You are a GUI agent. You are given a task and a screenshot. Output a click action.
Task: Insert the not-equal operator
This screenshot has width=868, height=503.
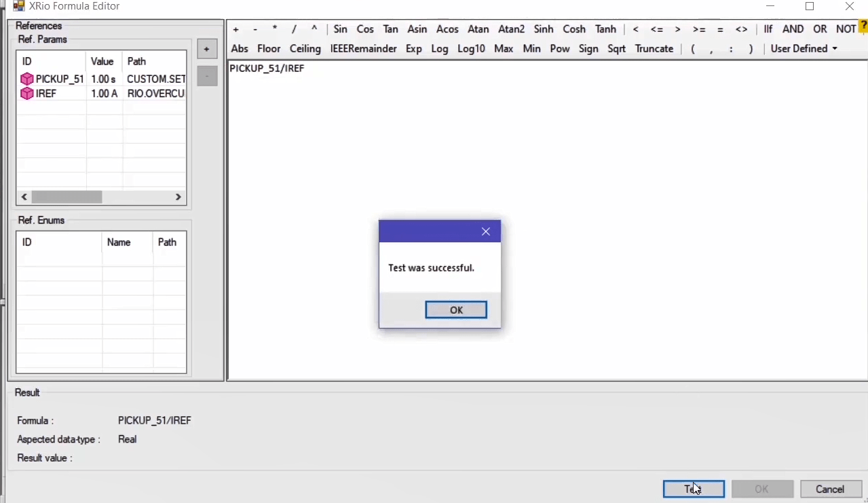pos(741,29)
